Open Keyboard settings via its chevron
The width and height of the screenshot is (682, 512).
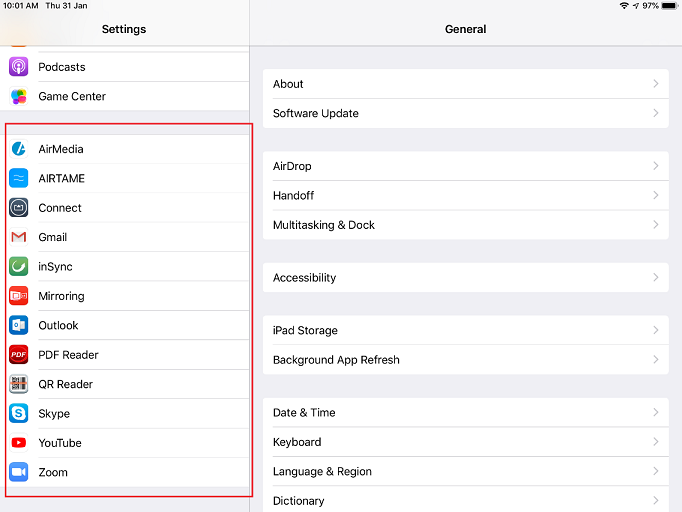(x=656, y=442)
